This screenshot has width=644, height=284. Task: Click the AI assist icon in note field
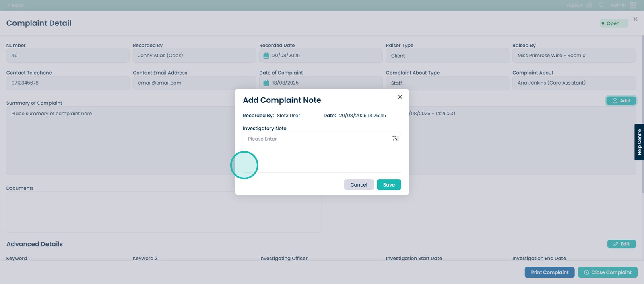coord(395,138)
